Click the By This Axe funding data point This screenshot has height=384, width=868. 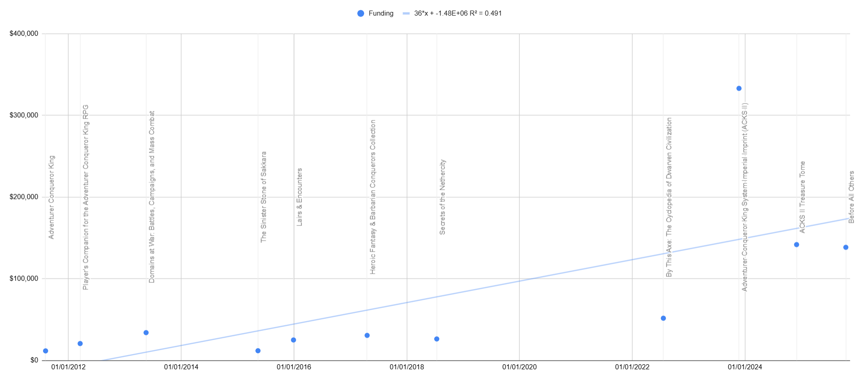coord(663,318)
